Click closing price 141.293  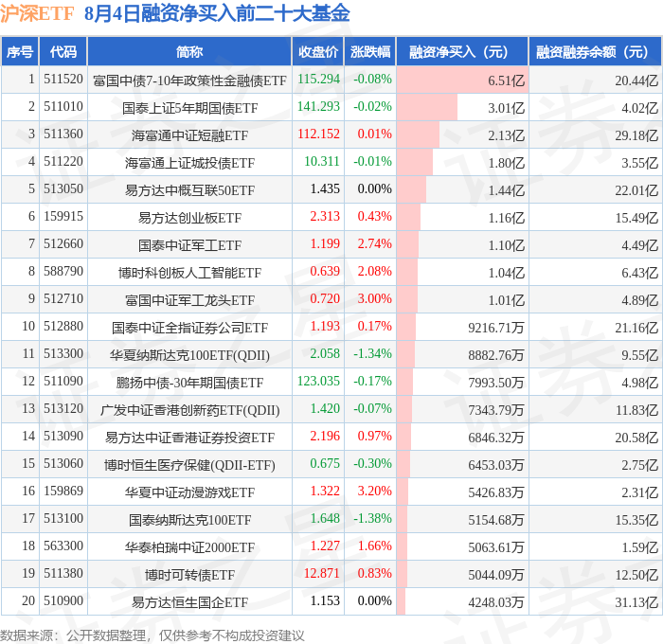point(318,107)
